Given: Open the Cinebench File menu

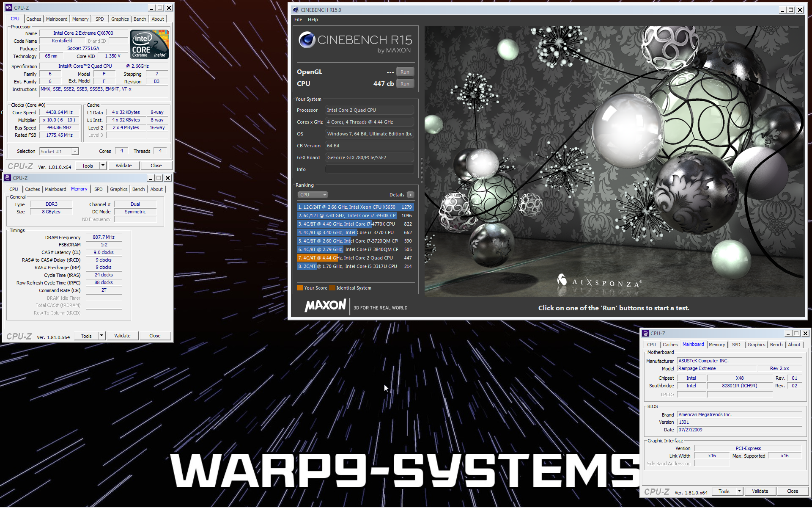Looking at the screenshot, I should [x=298, y=19].
